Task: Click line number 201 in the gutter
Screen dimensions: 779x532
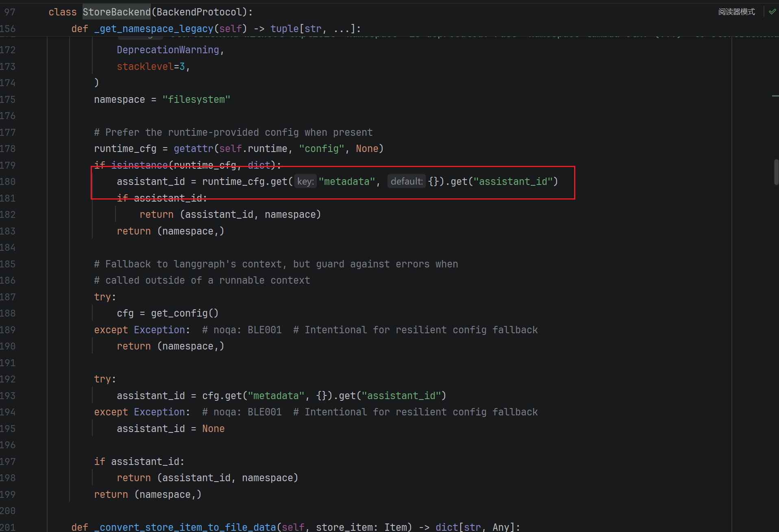Action: point(8,527)
